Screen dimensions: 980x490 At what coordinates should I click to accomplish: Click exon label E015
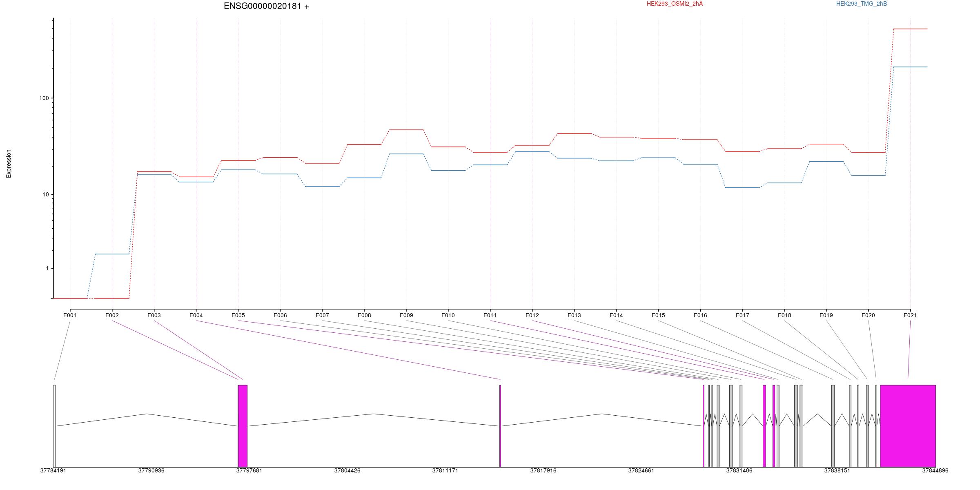click(x=658, y=315)
